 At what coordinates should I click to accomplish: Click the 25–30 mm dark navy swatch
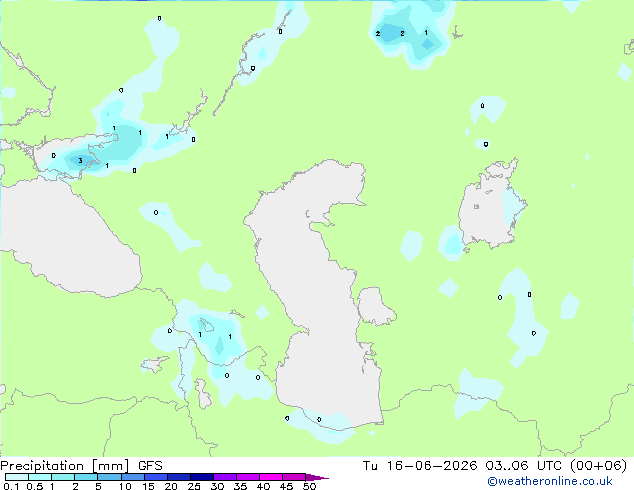pos(201,477)
